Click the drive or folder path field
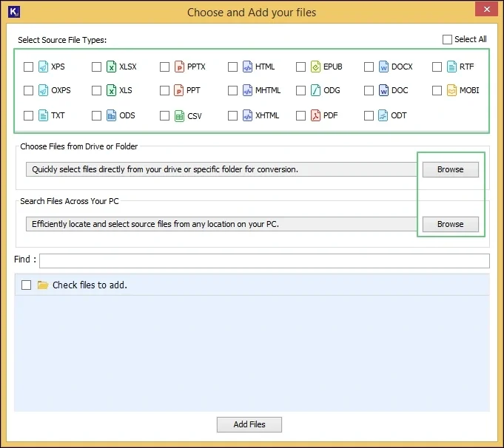 point(221,169)
